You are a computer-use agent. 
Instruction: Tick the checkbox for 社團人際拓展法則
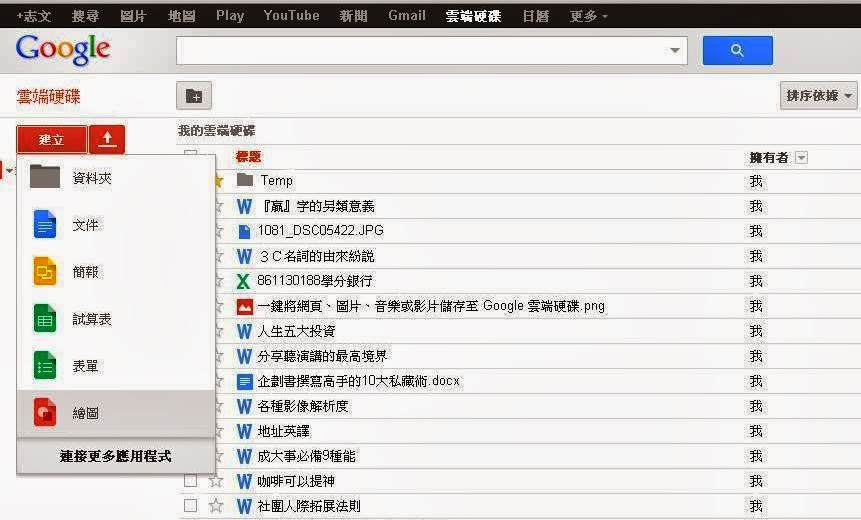point(191,506)
